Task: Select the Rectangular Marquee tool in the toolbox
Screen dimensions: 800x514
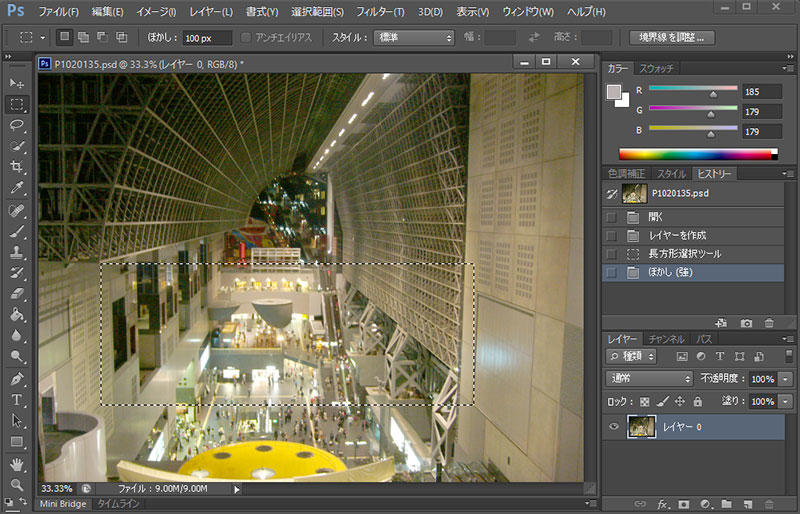Action: [17, 104]
